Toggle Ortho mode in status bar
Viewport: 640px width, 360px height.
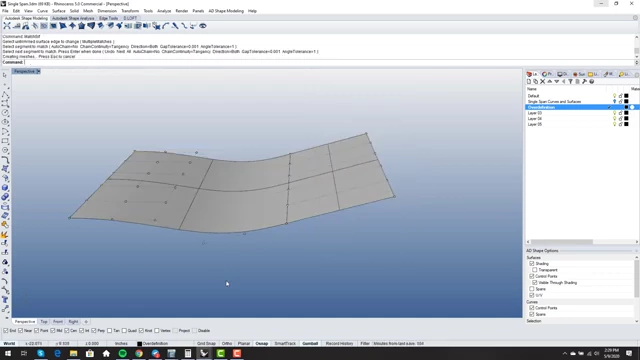[x=227, y=344]
